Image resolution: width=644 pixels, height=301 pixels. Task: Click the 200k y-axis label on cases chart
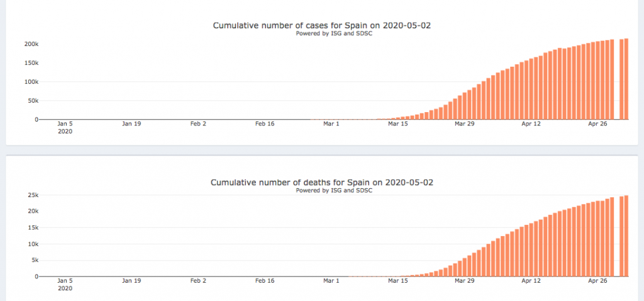[31, 44]
